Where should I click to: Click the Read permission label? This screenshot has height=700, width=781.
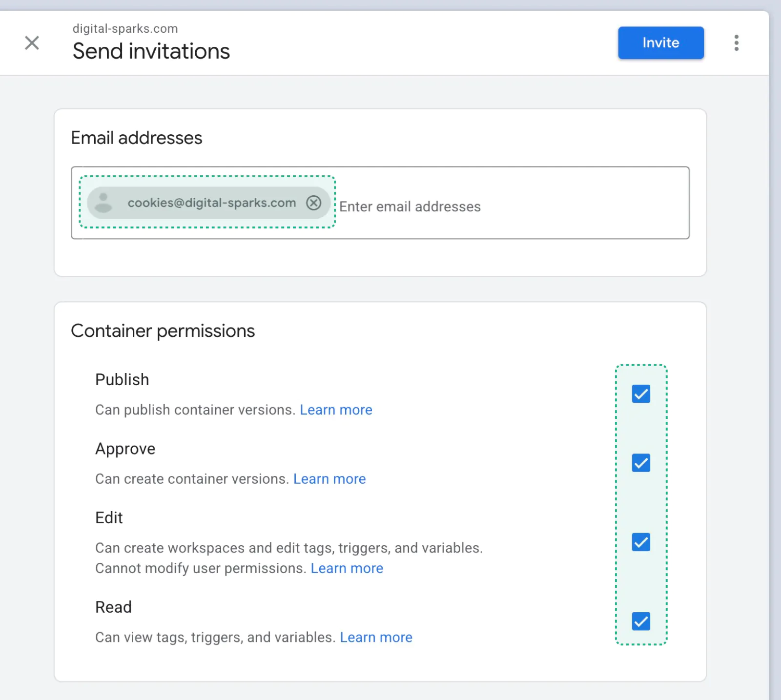pyautogui.click(x=113, y=607)
